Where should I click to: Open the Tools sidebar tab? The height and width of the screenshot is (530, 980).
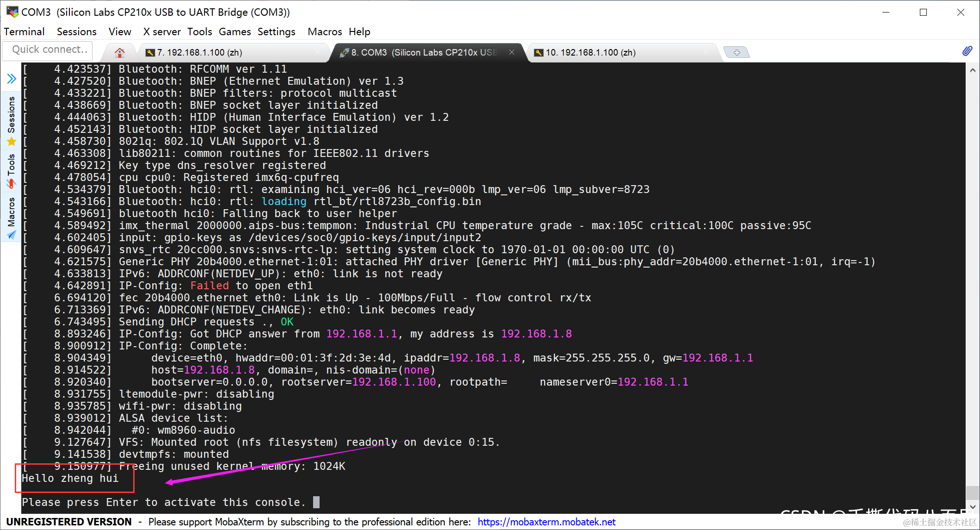(x=12, y=170)
